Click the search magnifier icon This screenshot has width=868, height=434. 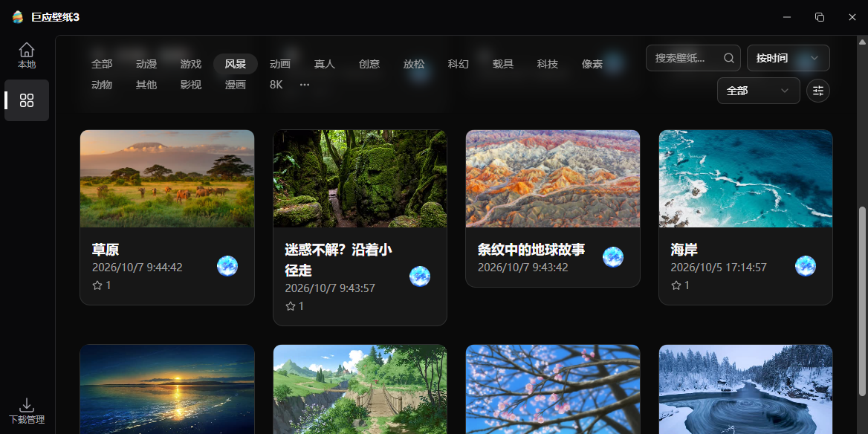coord(728,58)
